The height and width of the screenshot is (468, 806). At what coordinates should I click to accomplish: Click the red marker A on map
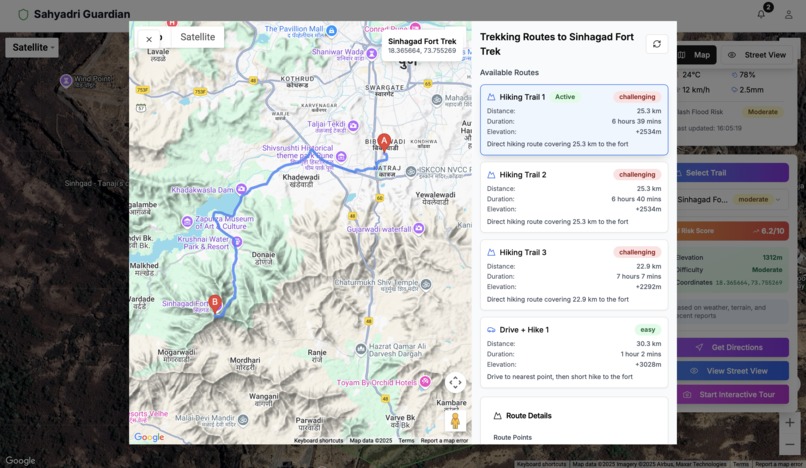pos(384,142)
